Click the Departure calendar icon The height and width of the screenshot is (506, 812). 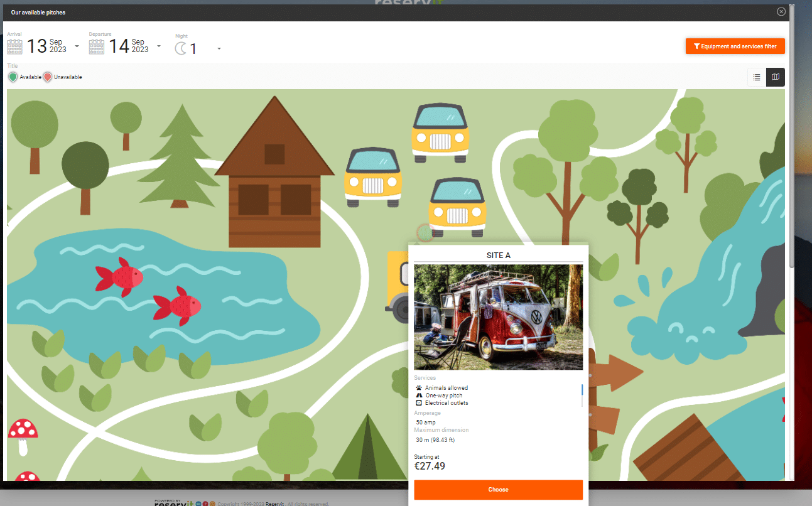[x=96, y=46]
